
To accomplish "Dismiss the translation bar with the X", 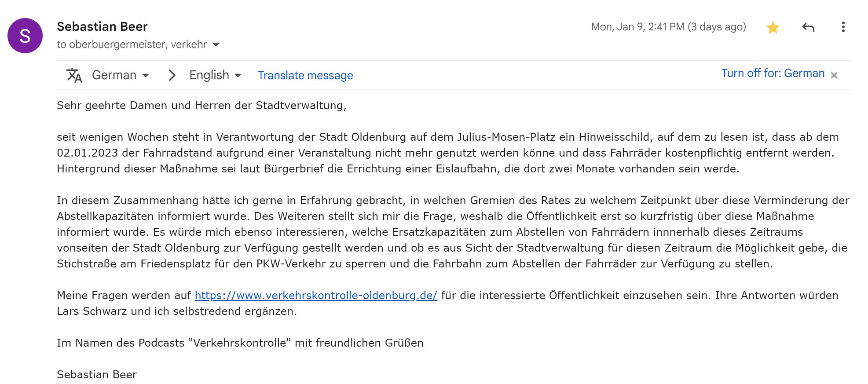I will pos(834,75).
